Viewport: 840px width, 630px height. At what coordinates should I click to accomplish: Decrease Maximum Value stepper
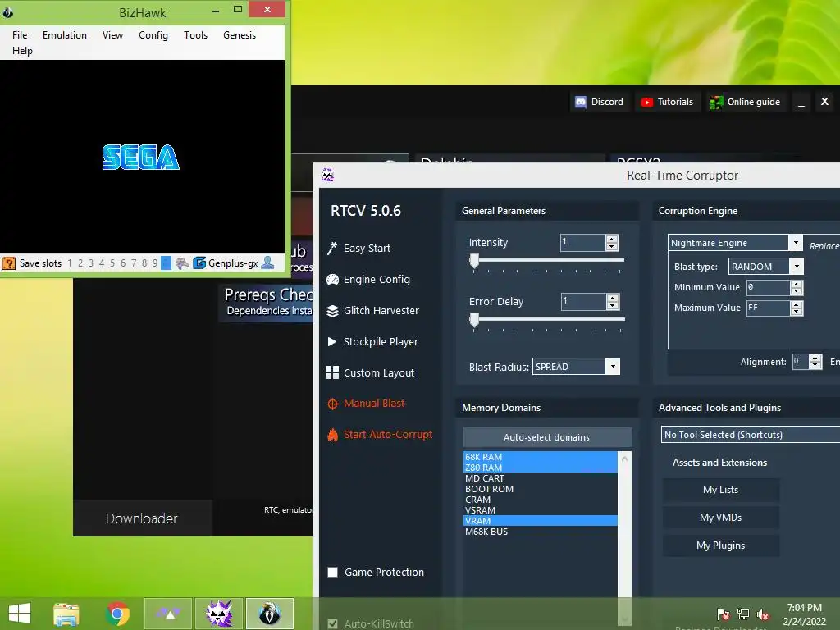[x=797, y=312]
